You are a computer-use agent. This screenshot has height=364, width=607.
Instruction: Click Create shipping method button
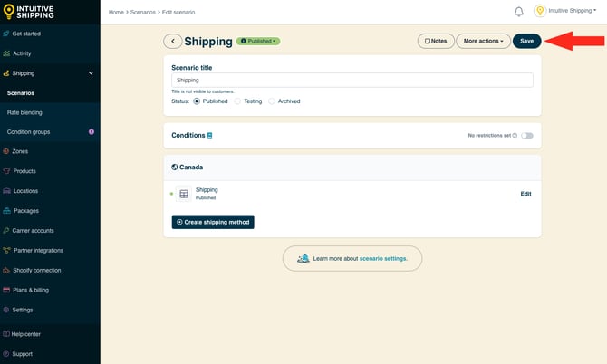[213, 222]
